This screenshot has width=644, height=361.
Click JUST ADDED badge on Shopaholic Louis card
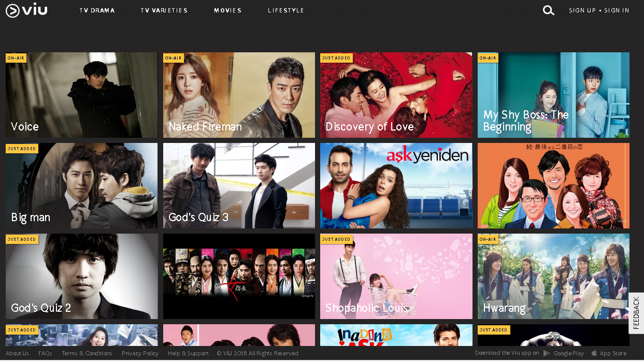336,239
